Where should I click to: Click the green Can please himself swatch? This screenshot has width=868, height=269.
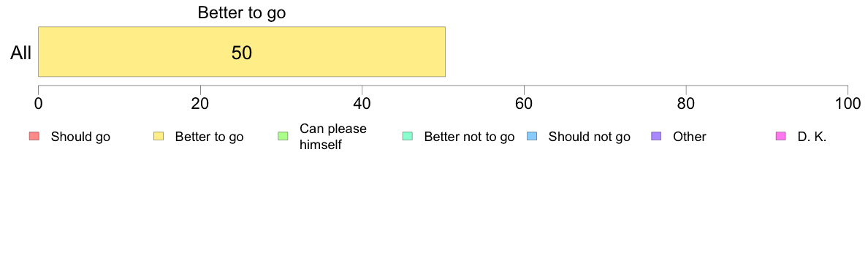pyautogui.click(x=283, y=136)
